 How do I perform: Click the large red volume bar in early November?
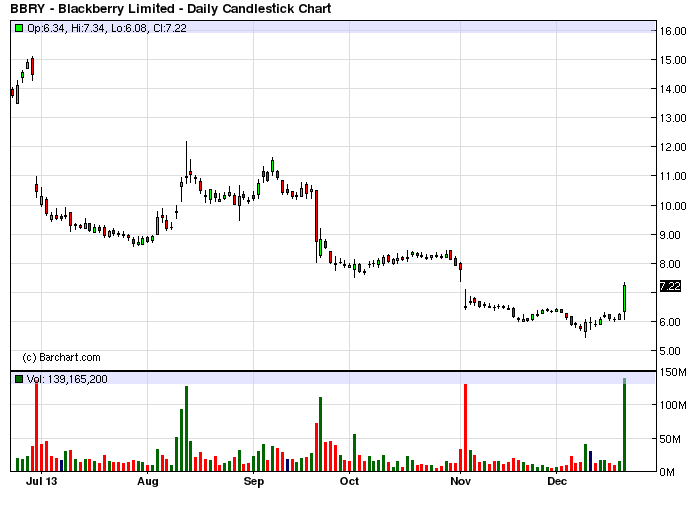pos(465,428)
